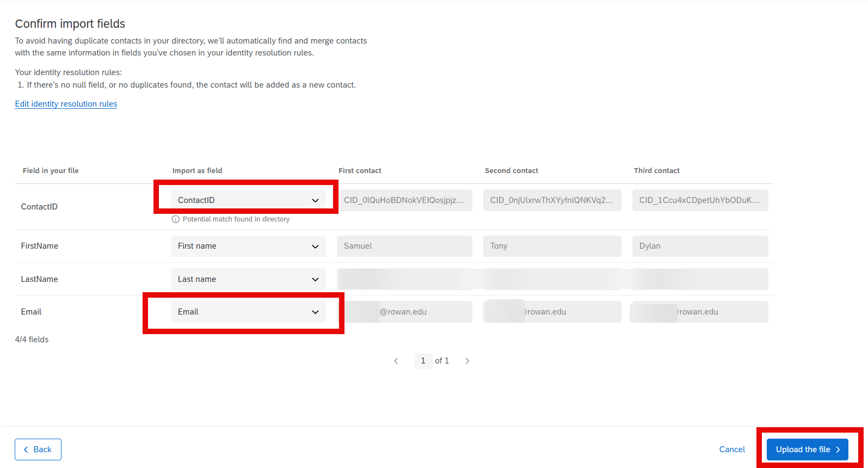
Task: Expand the Last name import field dropdown
Action: [x=248, y=279]
